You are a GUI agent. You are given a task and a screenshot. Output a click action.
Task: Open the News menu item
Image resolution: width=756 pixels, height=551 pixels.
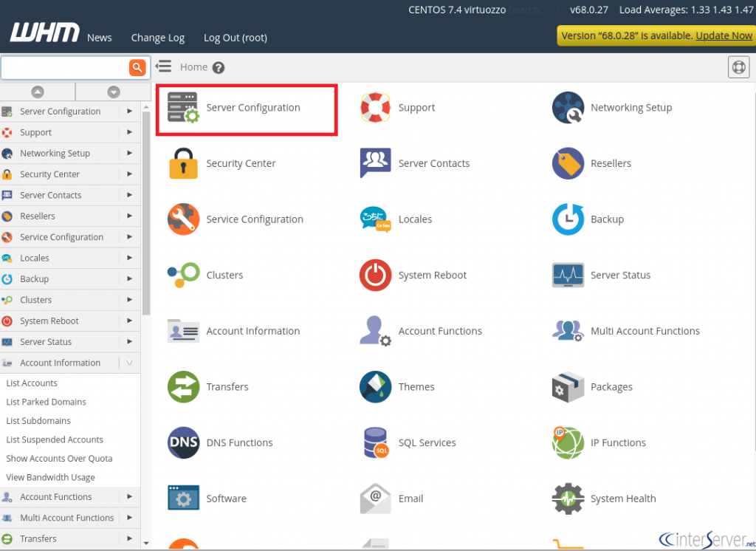pos(100,38)
